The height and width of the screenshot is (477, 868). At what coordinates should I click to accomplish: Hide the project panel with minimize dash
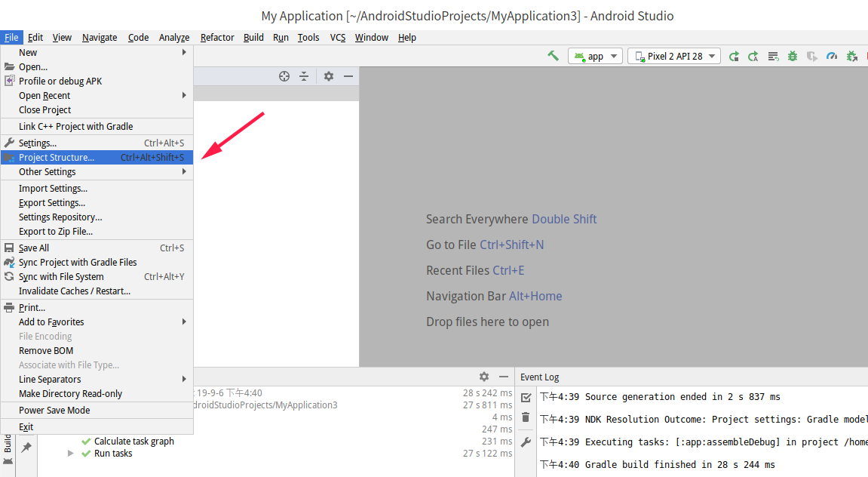tap(348, 76)
